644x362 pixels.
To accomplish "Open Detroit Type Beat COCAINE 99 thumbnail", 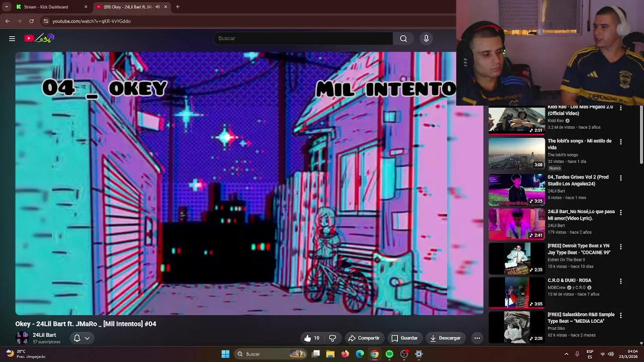I will click(x=517, y=258).
